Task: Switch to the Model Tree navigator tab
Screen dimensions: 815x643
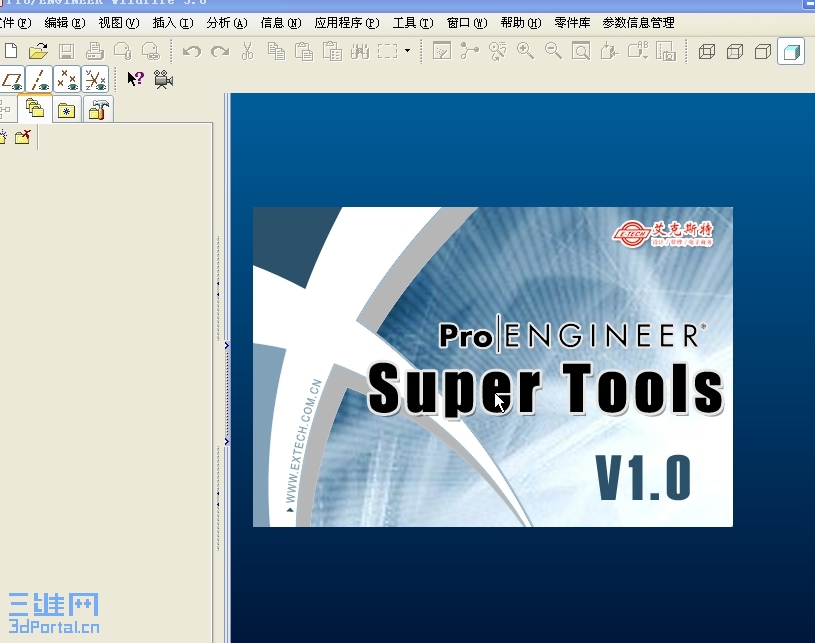Action: click(6, 109)
